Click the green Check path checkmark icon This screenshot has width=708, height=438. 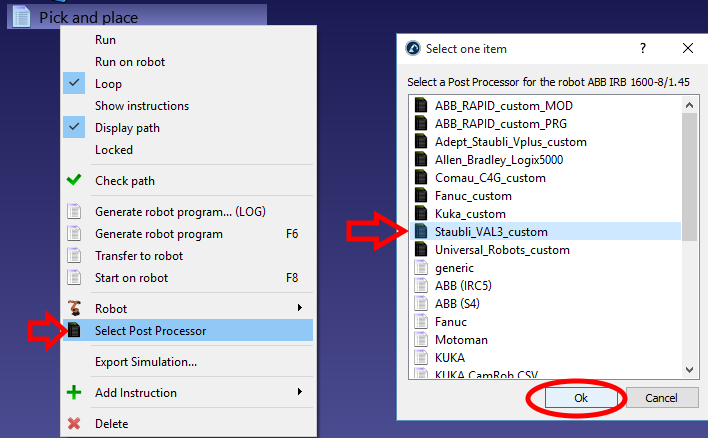[74, 181]
